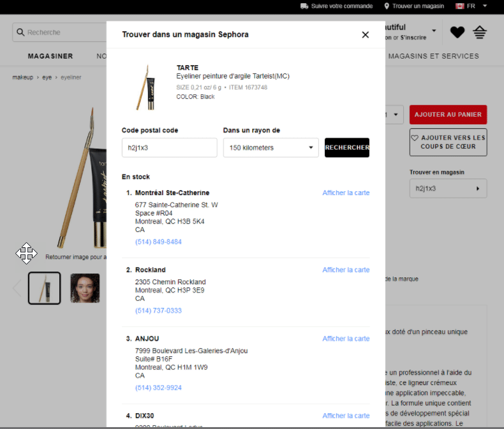Image resolution: width=504 pixels, height=429 pixels.
Task: Click the truck icon for Suivre votre commande
Action: (304, 6)
